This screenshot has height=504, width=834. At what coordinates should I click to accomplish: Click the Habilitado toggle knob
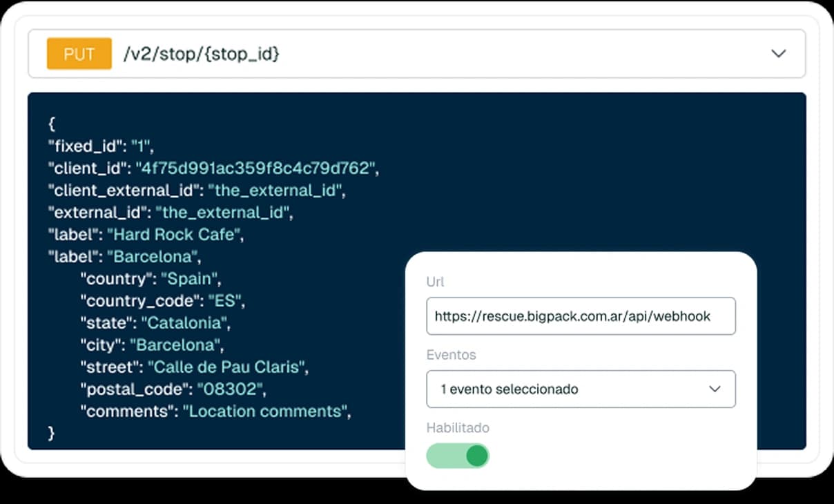click(475, 456)
